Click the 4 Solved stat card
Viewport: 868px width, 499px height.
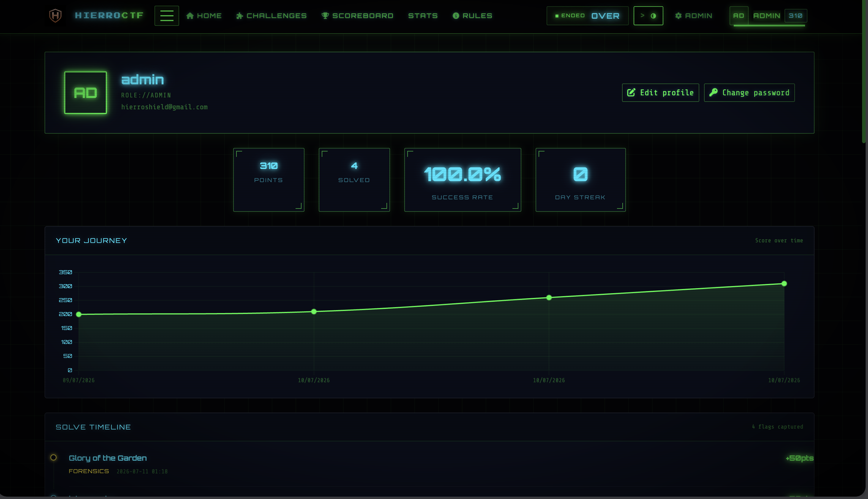coord(354,180)
